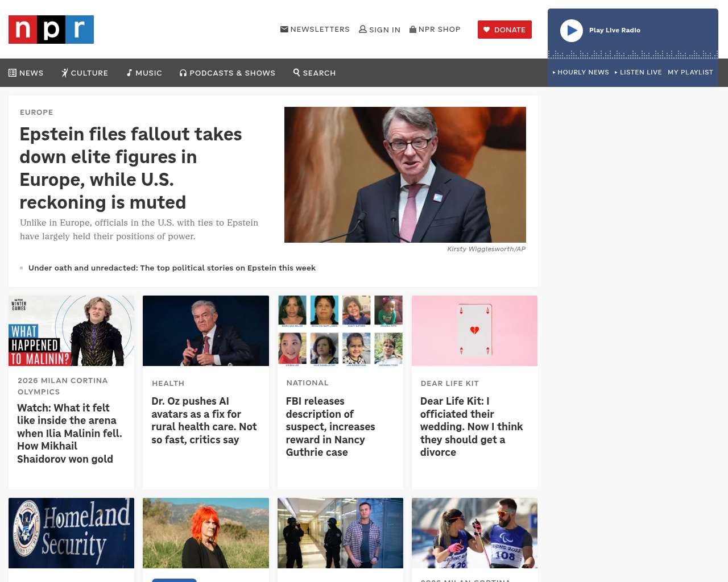Image resolution: width=728 pixels, height=582 pixels.
Task: Click the NPR logo
Action: coord(51,30)
